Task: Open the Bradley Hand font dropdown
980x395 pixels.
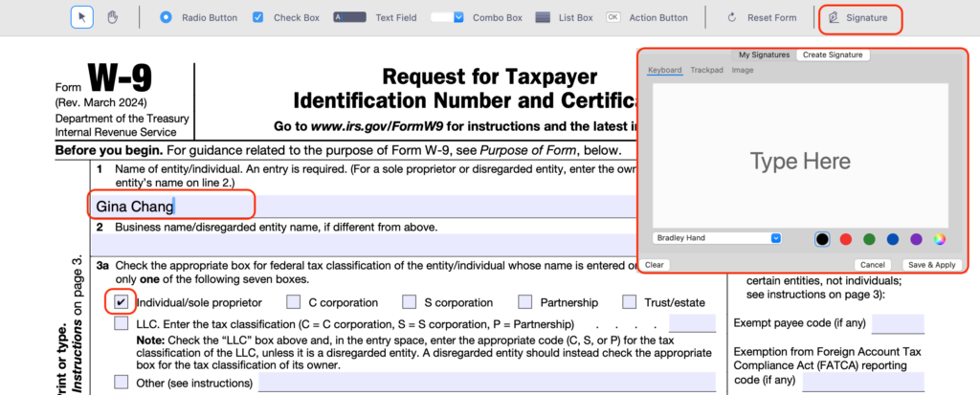Action: point(717,238)
